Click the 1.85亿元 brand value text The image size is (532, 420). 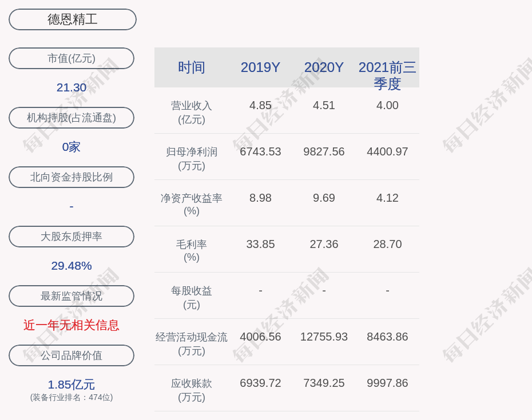(72, 385)
